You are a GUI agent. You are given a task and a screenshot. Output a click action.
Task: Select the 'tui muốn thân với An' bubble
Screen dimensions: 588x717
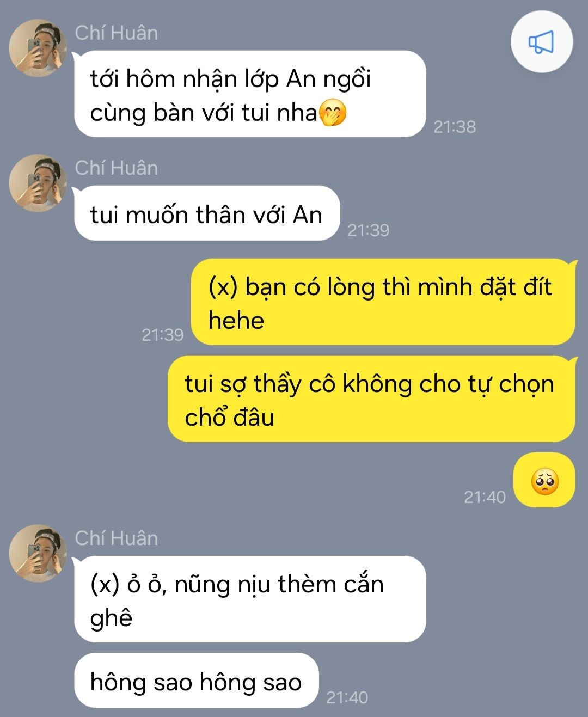tap(207, 213)
